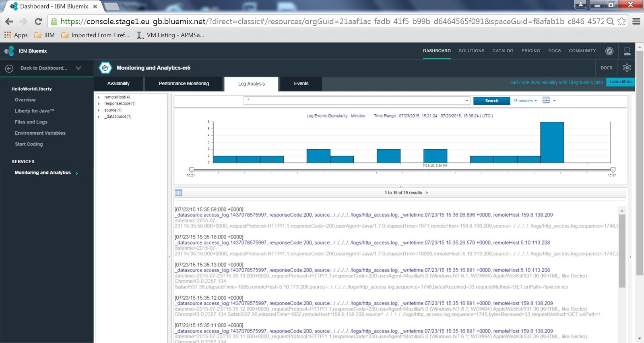Click the browser address bar URL
Viewport: 644px width, 343px height.
(x=332, y=21)
